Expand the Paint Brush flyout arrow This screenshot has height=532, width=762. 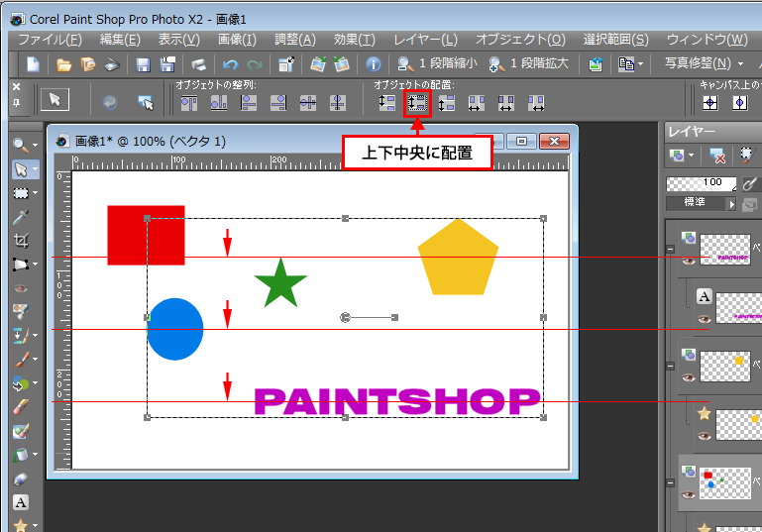35,359
